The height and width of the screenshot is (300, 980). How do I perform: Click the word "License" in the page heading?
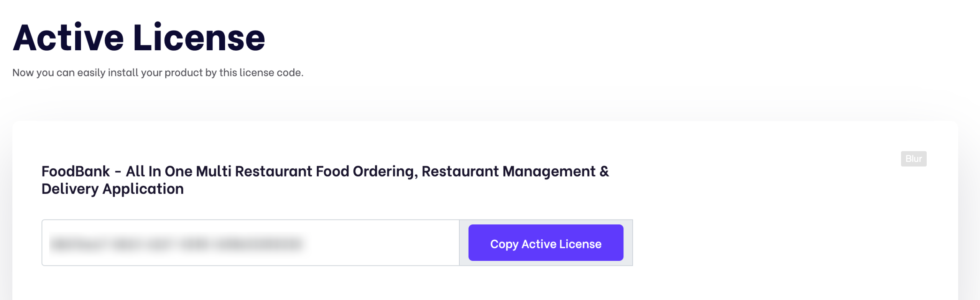199,38
